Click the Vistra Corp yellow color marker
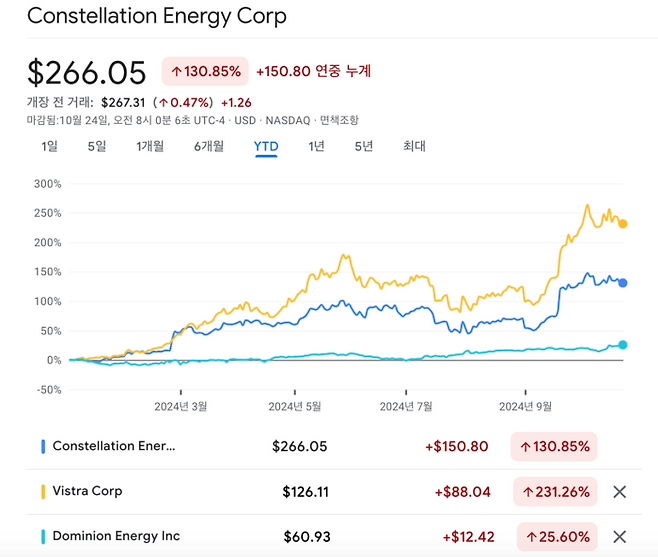 [43, 491]
